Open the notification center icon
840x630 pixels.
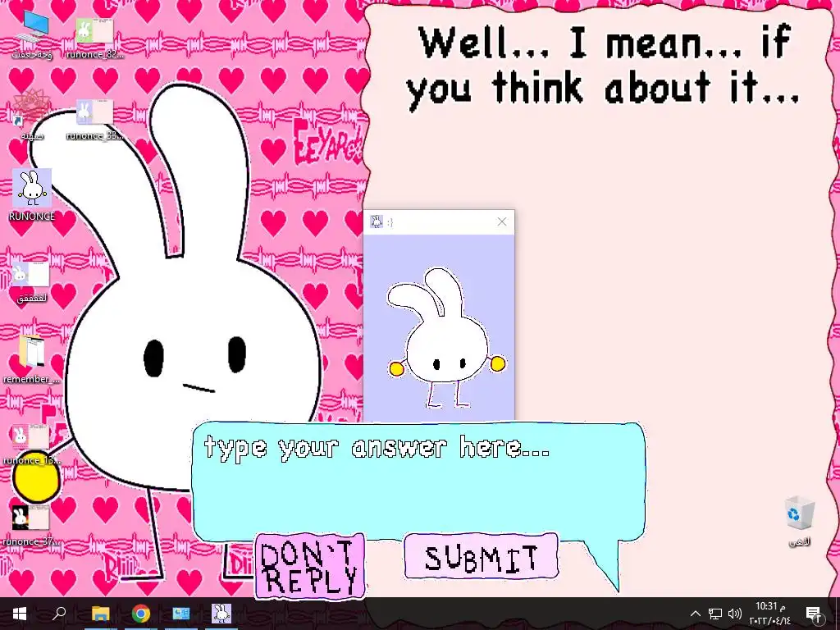coord(813,614)
